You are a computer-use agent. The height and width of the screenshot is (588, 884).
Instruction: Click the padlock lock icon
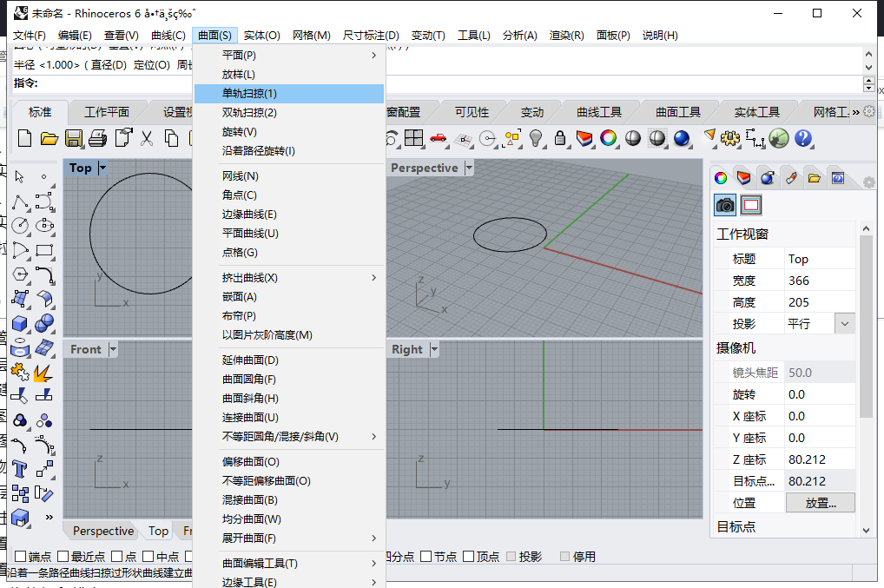tap(560, 138)
